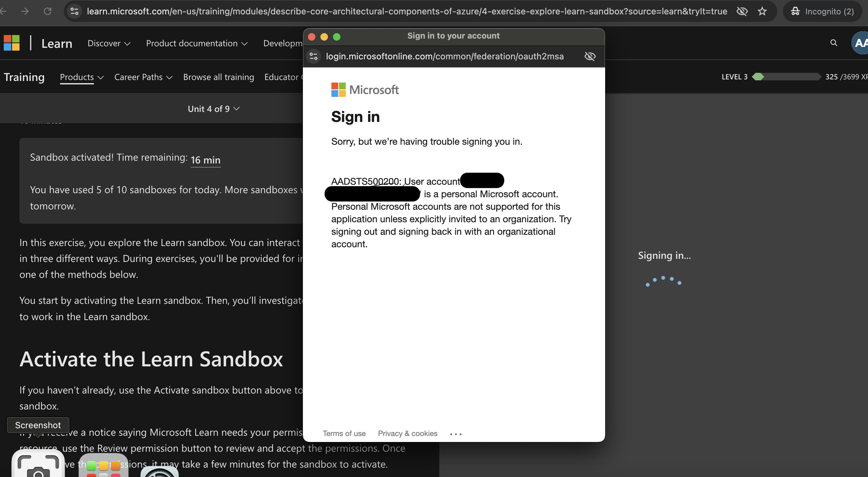Open the Unit 4 of 9 dropdown

click(213, 109)
